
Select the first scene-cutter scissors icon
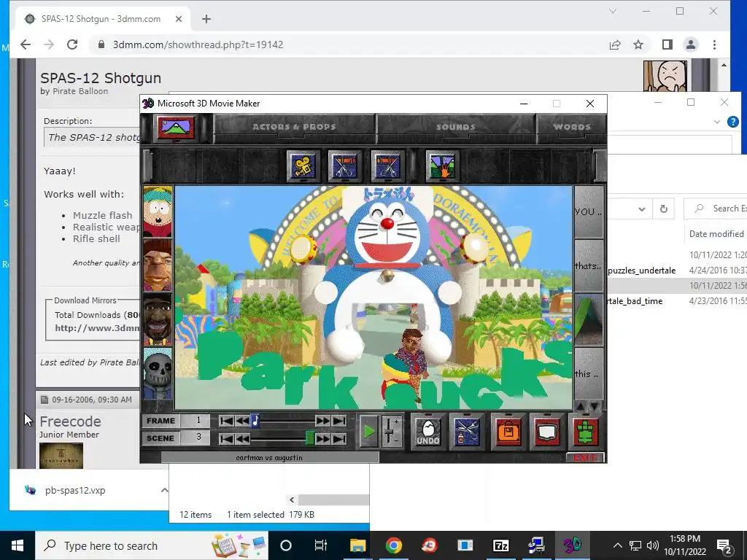[344, 166]
